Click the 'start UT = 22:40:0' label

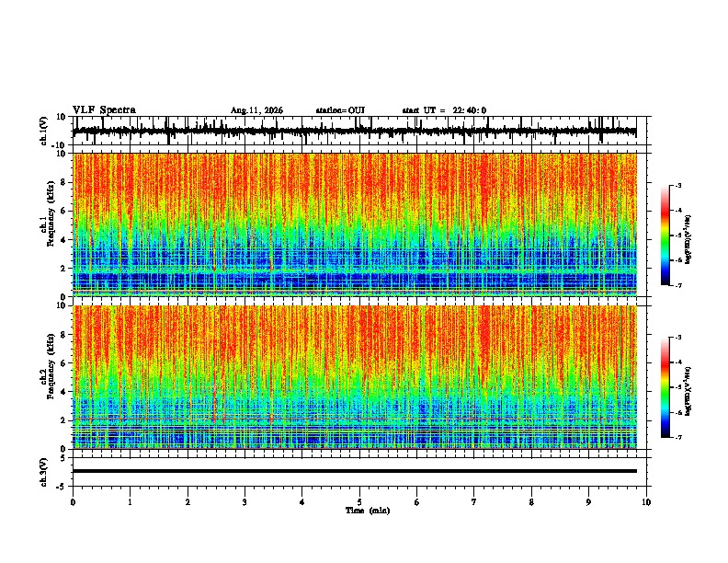[x=444, y=110]
